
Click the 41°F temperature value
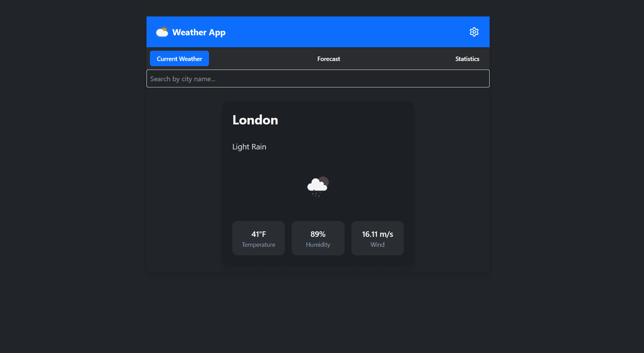tap(258, 234)
